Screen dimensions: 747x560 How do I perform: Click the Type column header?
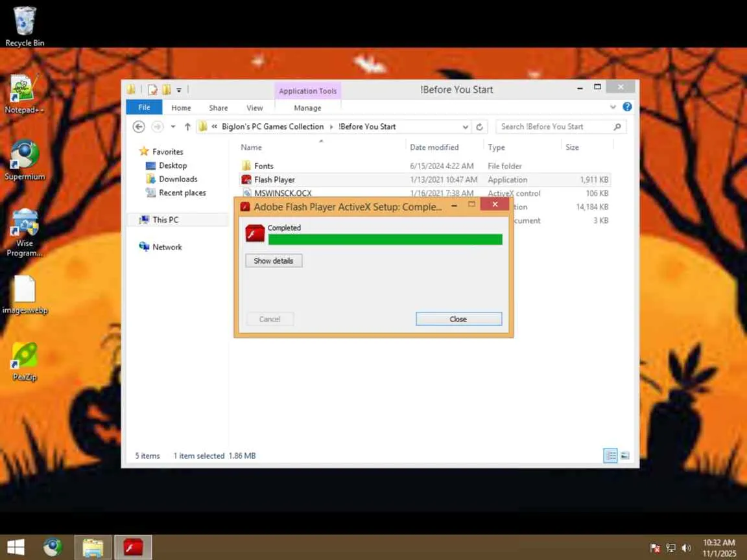pos(496,148)
